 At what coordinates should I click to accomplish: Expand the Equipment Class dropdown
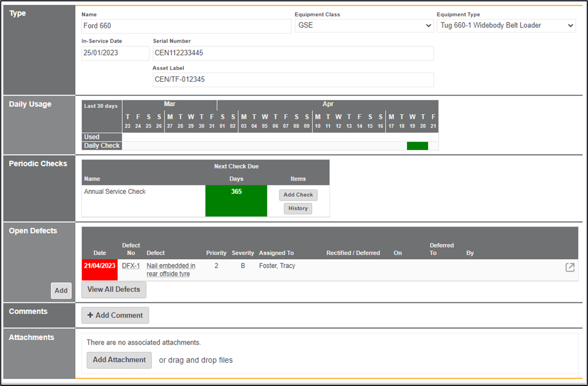364,26
